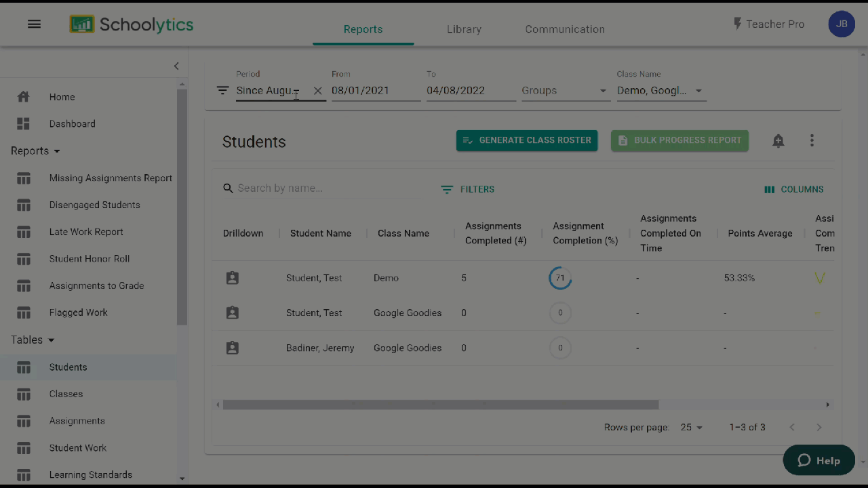
Task: Open the JB user avatar menu
Action: 842,24
